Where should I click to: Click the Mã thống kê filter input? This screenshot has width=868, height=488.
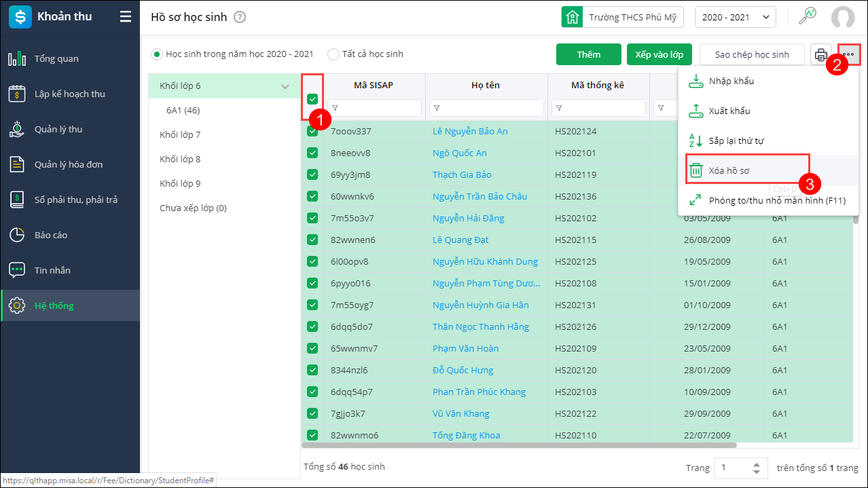(598, 108)
